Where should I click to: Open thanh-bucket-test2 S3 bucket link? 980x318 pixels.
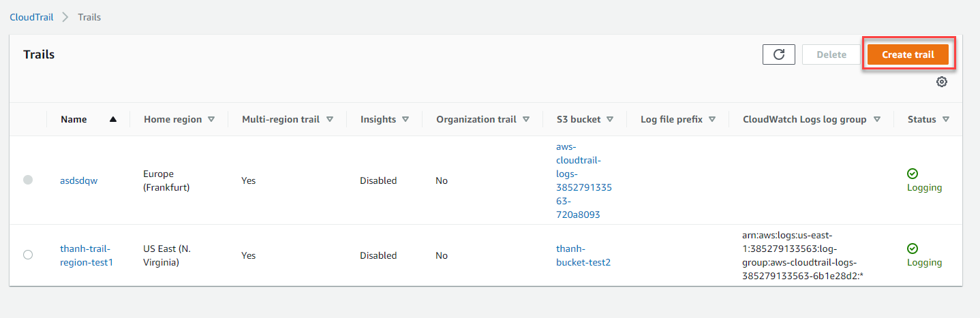point(583,255)
